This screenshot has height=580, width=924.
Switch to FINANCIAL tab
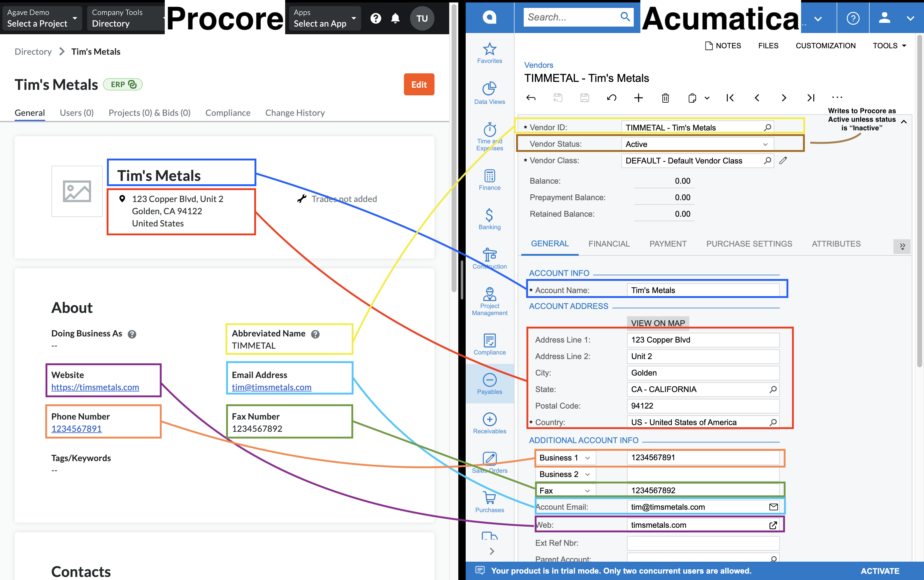609,244
